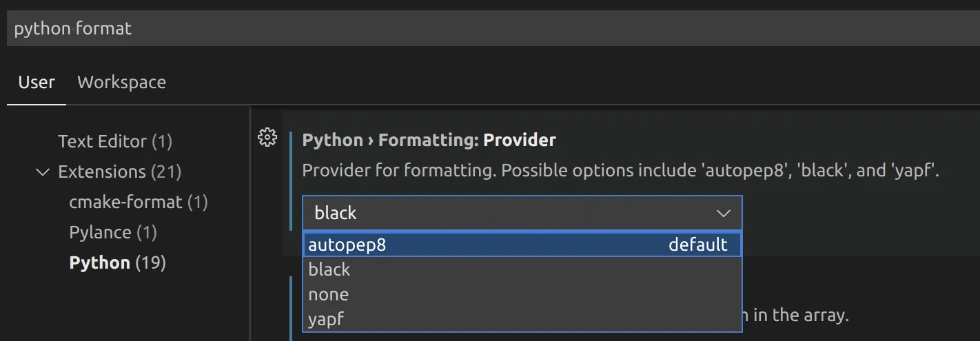
Task: Click the Extensions (21) tree label
Action: tap(120, 172)
